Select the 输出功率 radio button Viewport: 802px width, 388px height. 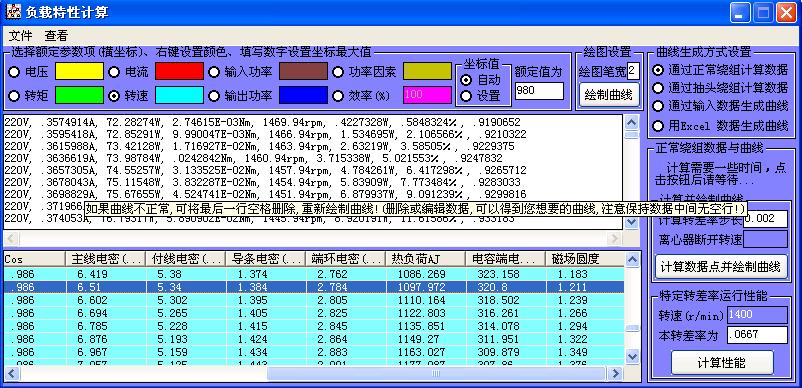(x=213, y=96)
